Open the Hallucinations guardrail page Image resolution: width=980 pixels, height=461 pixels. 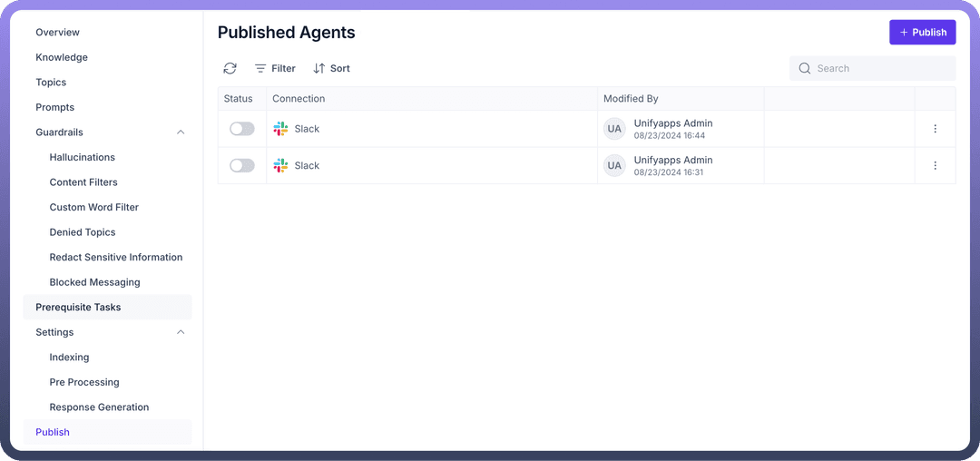(x=83, y=157)
